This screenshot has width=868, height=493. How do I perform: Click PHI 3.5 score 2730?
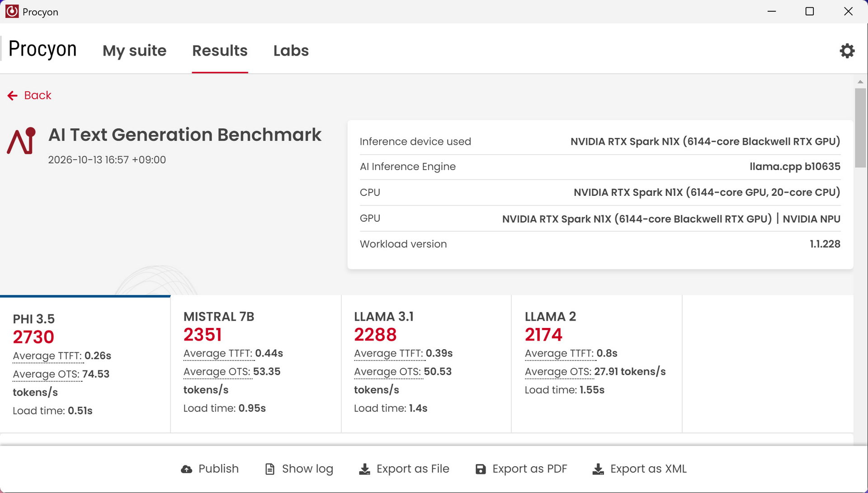(33, 337)
